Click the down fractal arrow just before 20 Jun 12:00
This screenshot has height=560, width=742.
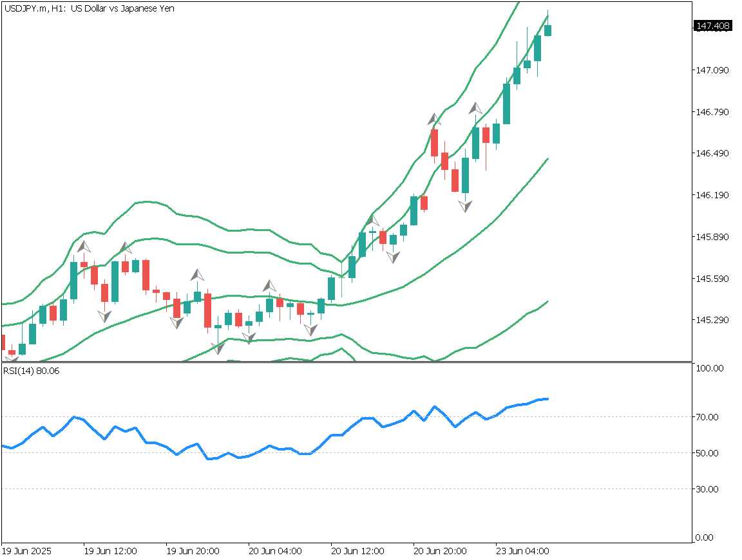[x=310, y=330]
